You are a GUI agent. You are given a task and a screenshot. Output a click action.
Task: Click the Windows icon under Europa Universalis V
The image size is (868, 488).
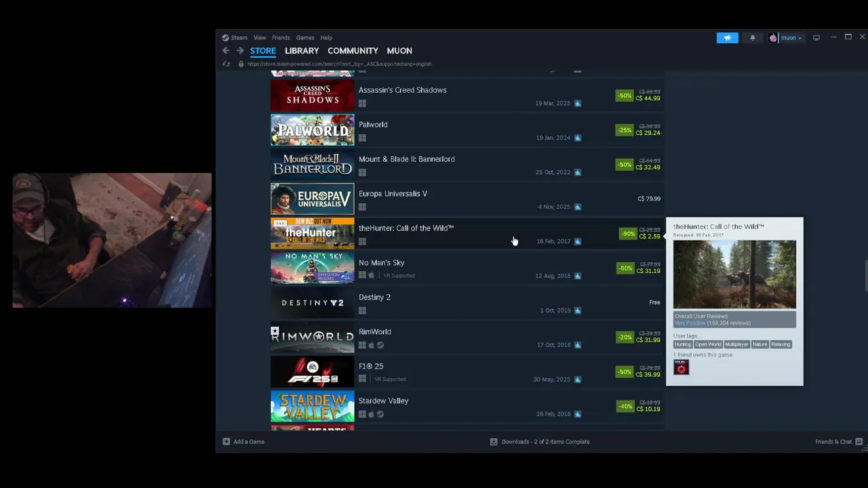point(362,207)
